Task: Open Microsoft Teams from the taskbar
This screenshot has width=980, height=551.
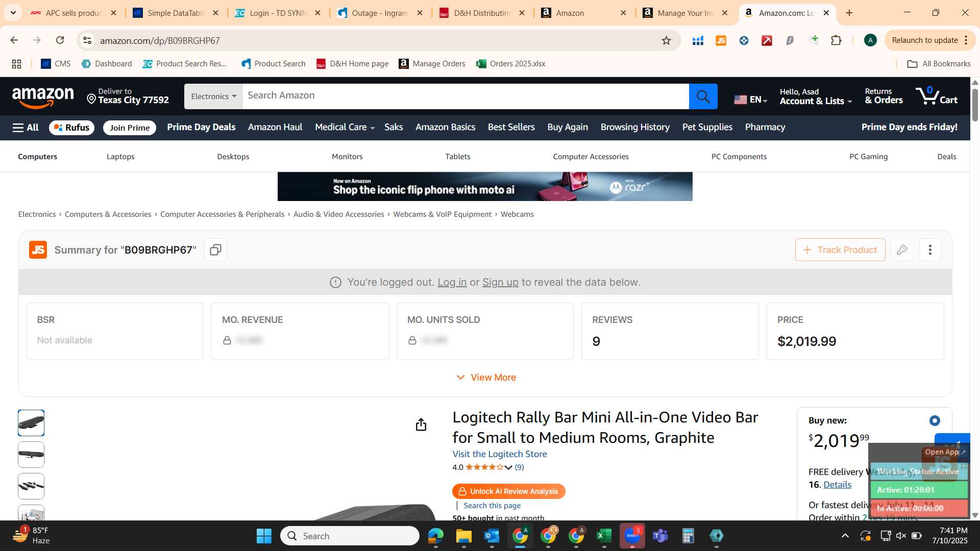Action: pos(660,536)
